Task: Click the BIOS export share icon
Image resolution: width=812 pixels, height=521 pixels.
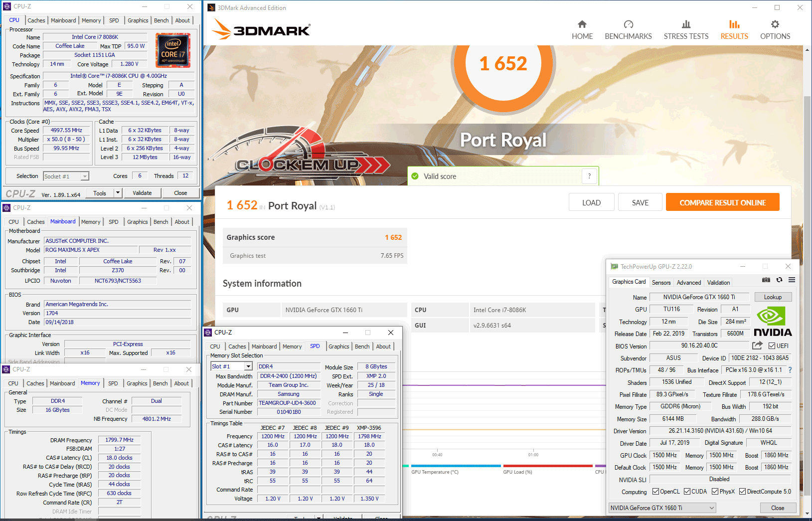Action: [757, 346]
